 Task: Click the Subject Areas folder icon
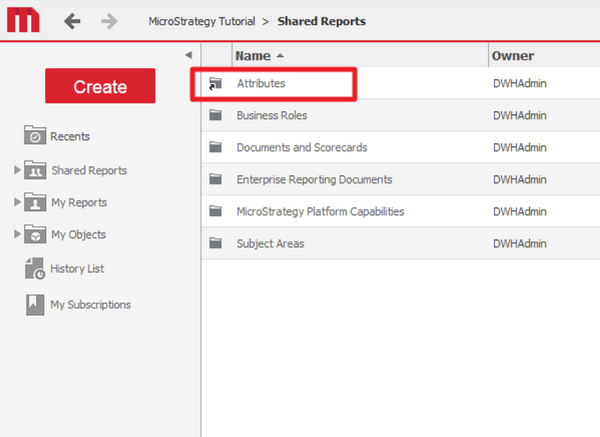point(215,243)
